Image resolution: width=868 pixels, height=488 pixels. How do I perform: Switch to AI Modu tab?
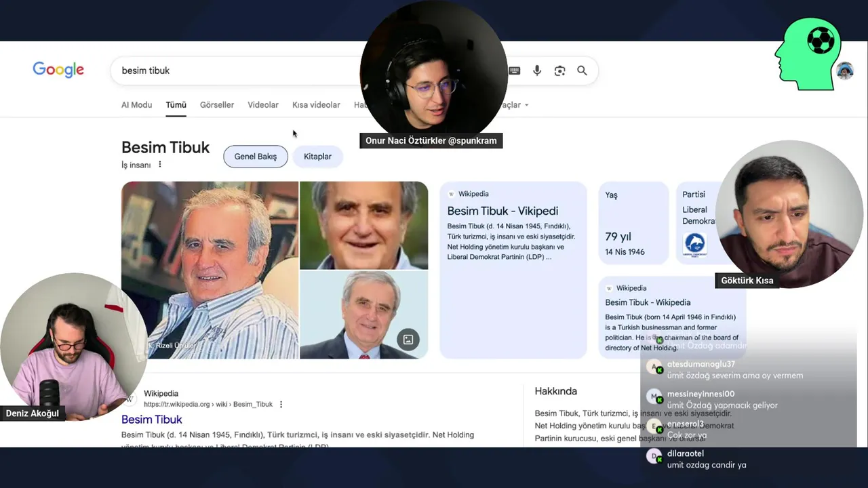[x=136, y=105]
